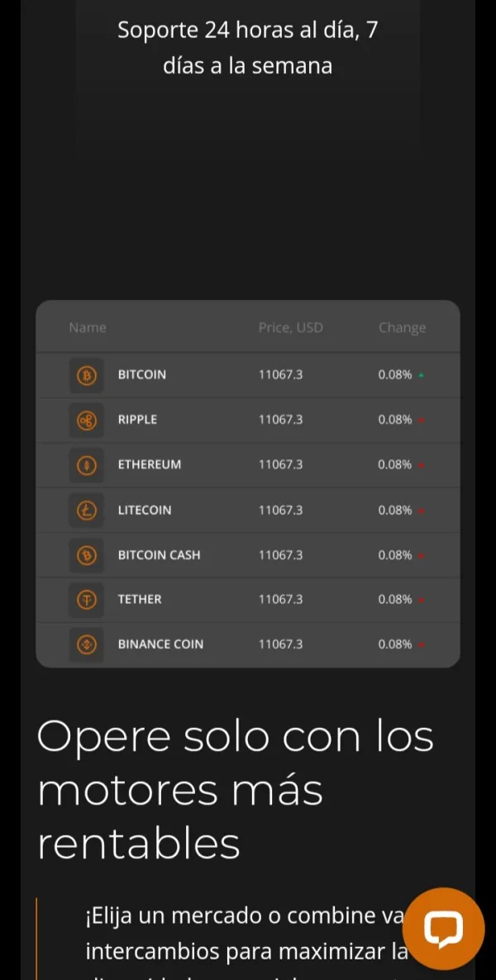The image size is (496, 980).
Task: Click the Litecoin price value
Action: coord(280,511)
